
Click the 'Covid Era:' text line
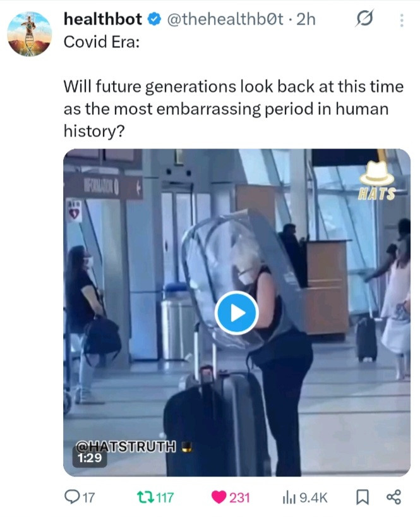102,42
